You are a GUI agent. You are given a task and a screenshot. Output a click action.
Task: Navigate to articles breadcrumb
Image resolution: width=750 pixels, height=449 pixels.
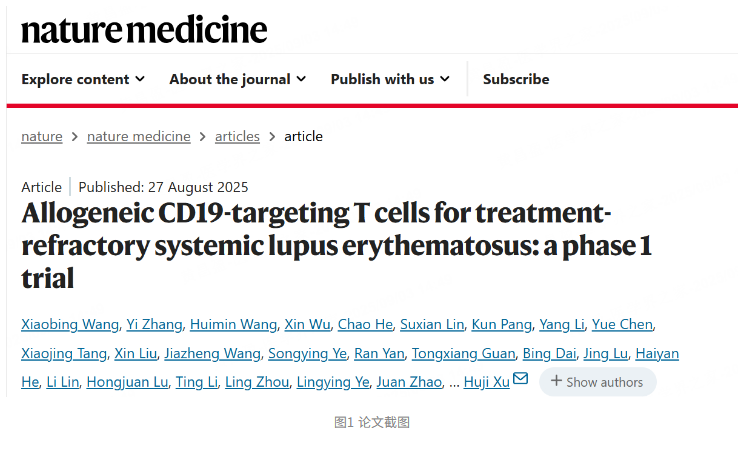pyautogui.click(x=237, y=137)
